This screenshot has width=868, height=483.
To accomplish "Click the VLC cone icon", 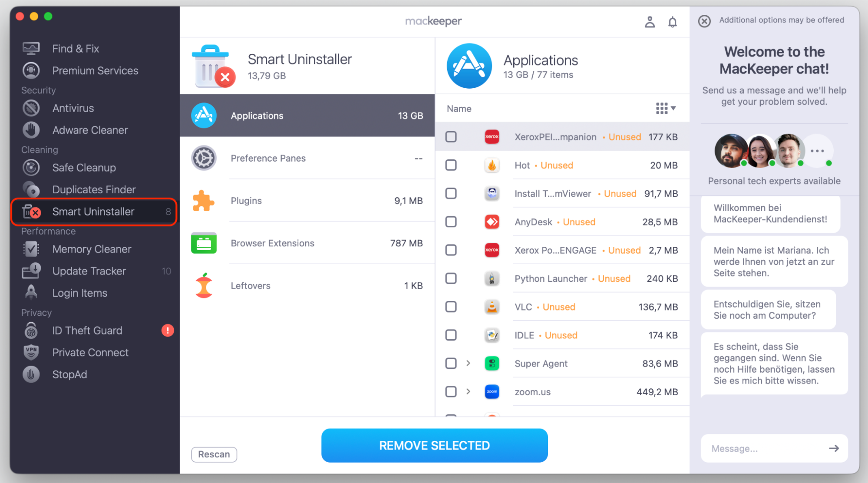I will 492,307.
